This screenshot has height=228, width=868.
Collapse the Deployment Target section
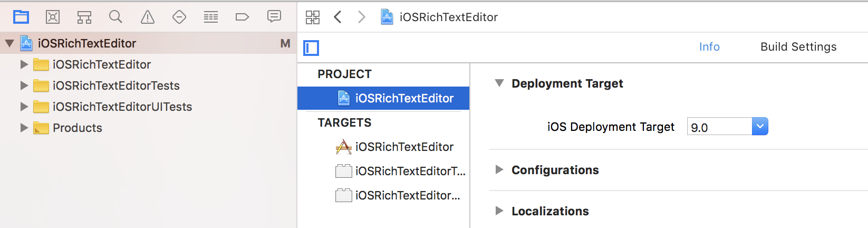(499, 83)
